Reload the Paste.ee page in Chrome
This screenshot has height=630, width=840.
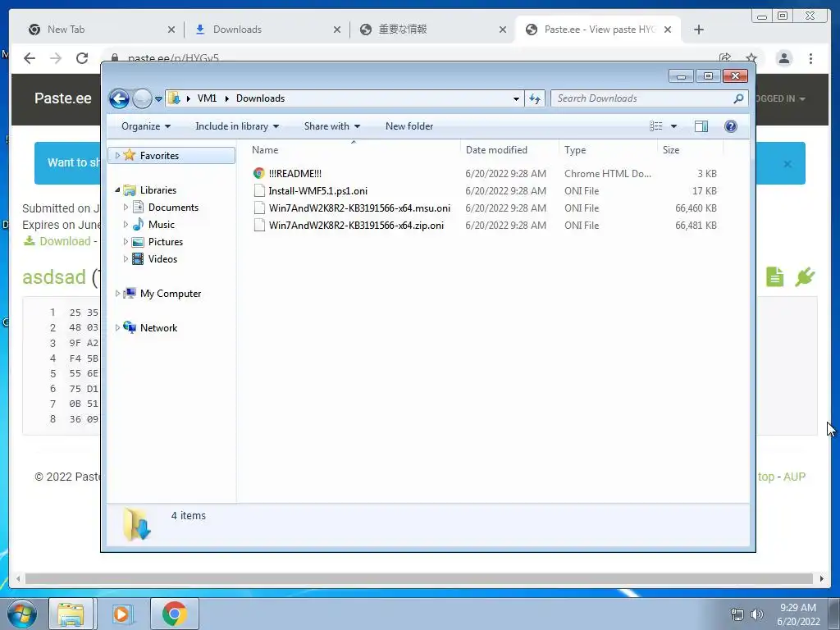click(82, 58)
